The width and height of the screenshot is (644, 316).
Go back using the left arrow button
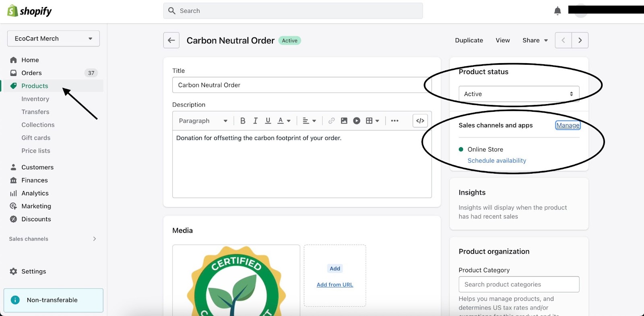click(171, 40)
